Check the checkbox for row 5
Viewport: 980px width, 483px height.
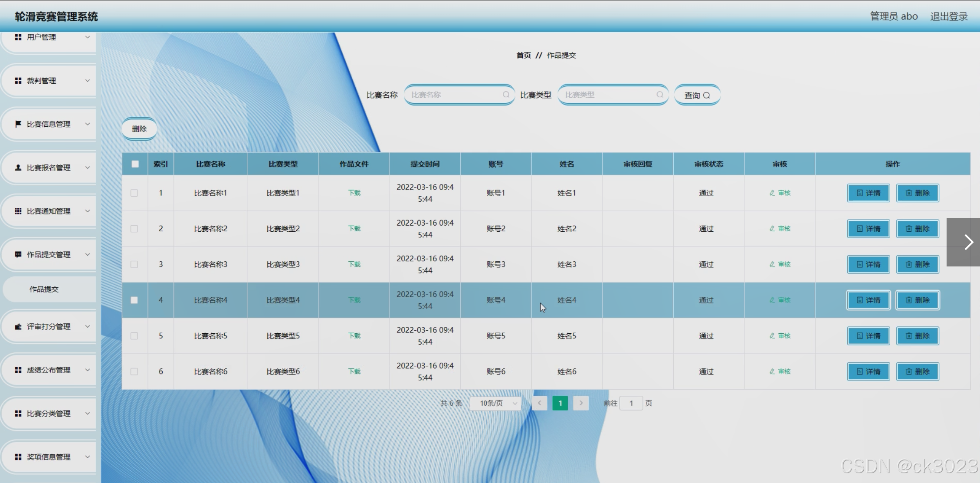(x=134, y=336)
